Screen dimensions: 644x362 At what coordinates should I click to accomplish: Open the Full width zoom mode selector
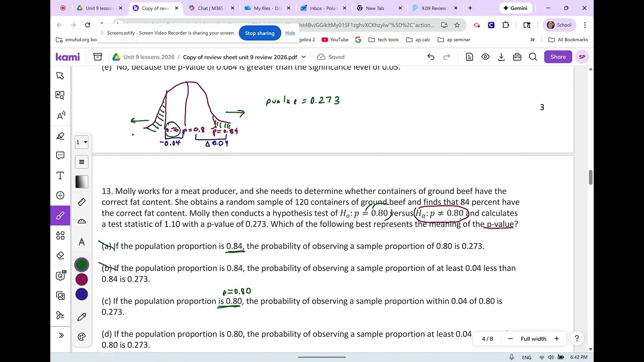pyautogui.click(x=533, y=339)
